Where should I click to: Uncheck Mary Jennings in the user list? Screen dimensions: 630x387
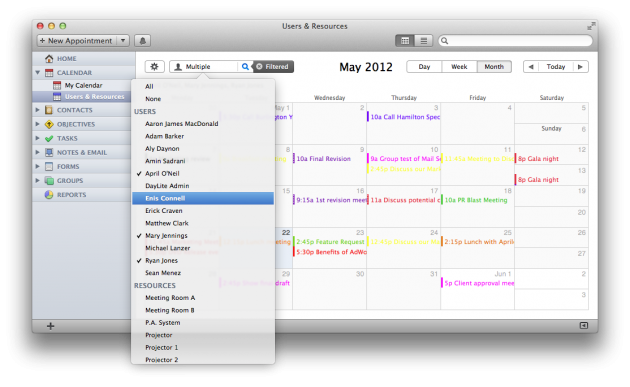(x=203, y=236)
